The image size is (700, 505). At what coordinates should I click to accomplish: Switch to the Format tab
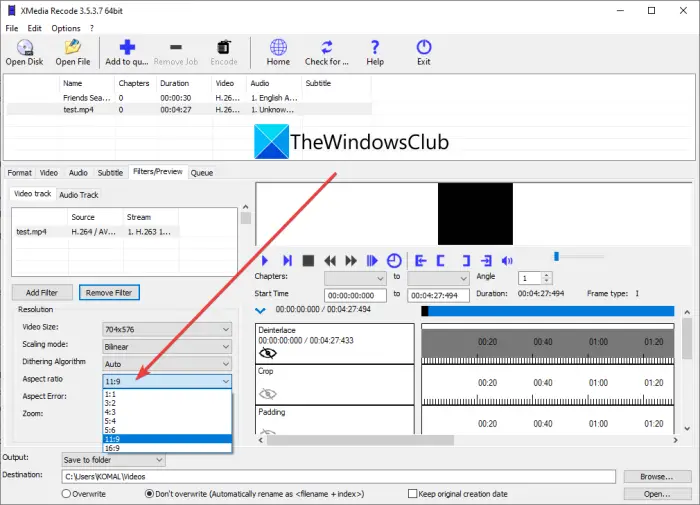[x=20, y=173]
